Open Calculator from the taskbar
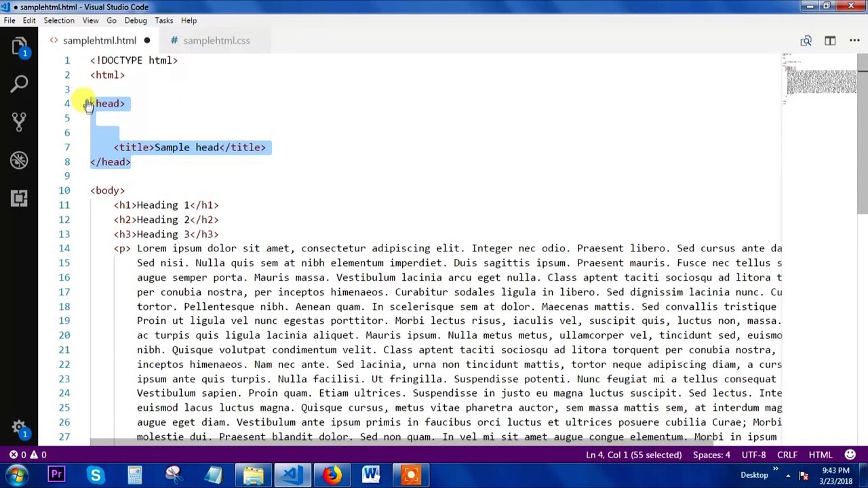868x488 pixels. tap(135, 475)
